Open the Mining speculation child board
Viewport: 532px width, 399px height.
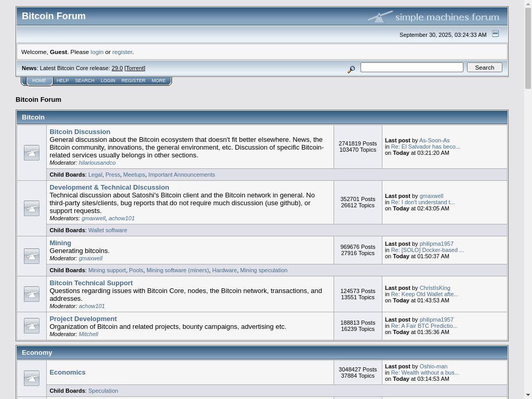coord(263,270)
